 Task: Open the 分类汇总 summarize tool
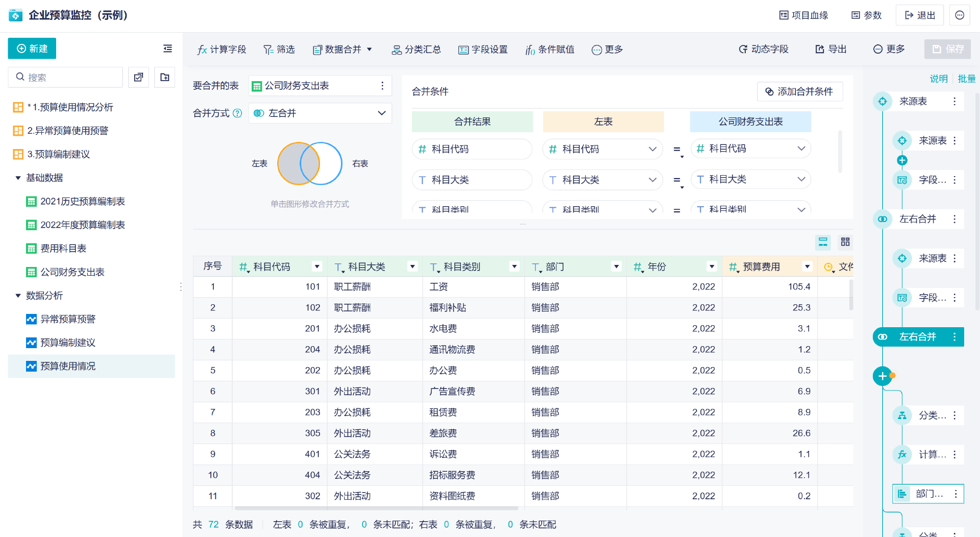pyautogui.click(x=416, y=50)
